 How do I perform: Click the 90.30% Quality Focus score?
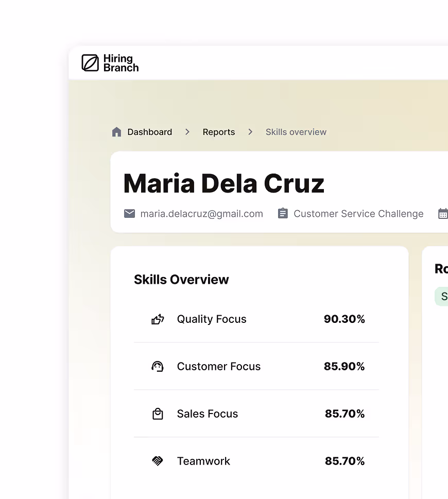point(344,319)
